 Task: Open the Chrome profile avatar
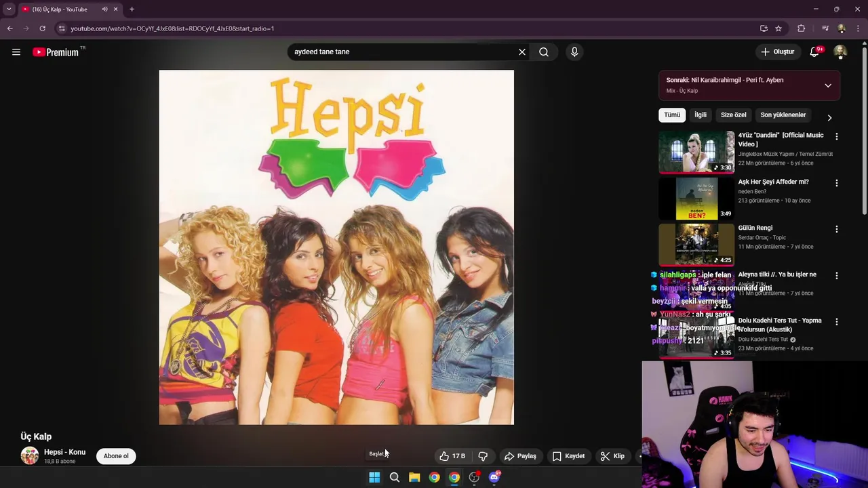point(842,28)
